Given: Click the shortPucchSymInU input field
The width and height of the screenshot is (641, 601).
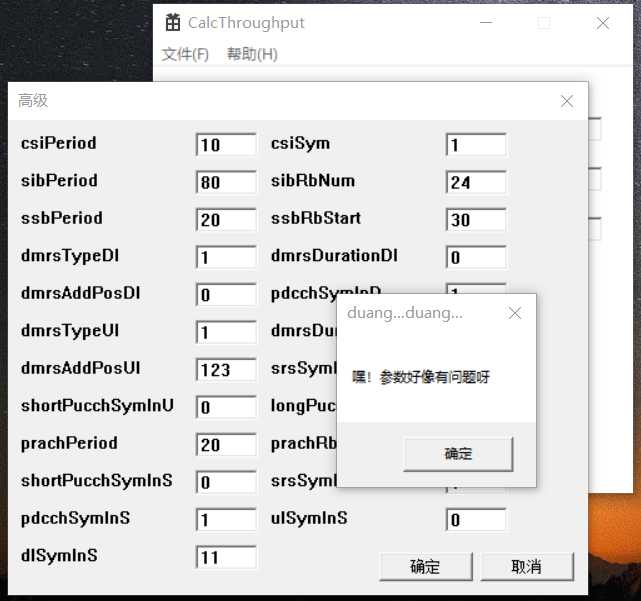Looking at the screenshot, I should click(x=226, y=407).
